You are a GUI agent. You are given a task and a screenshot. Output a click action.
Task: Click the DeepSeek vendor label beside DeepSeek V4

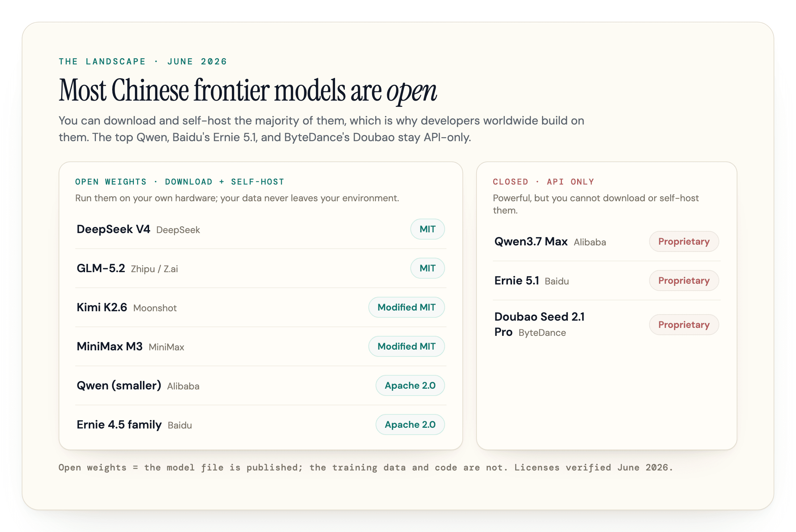(178, 230)
